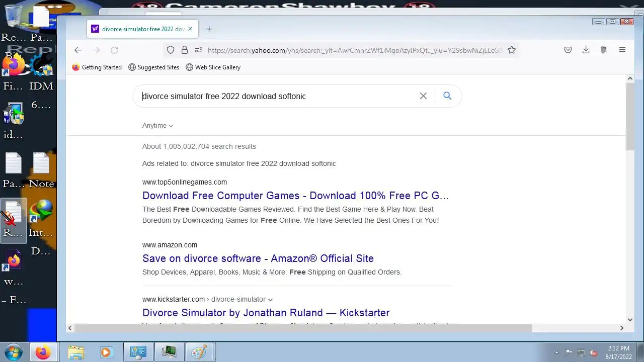Open the Firefox hamburger menu

pos(622,50)
